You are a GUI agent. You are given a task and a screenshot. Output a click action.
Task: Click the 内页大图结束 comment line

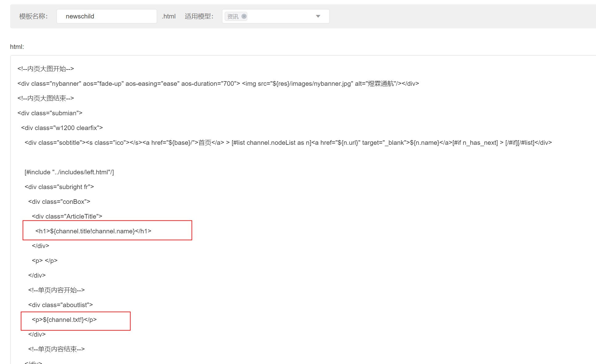coord(46,98)
